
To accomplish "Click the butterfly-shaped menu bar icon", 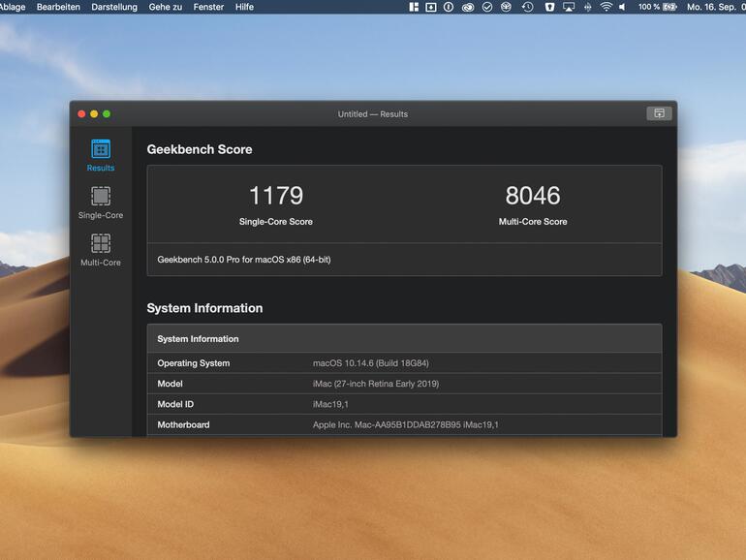I will point(506,7).
